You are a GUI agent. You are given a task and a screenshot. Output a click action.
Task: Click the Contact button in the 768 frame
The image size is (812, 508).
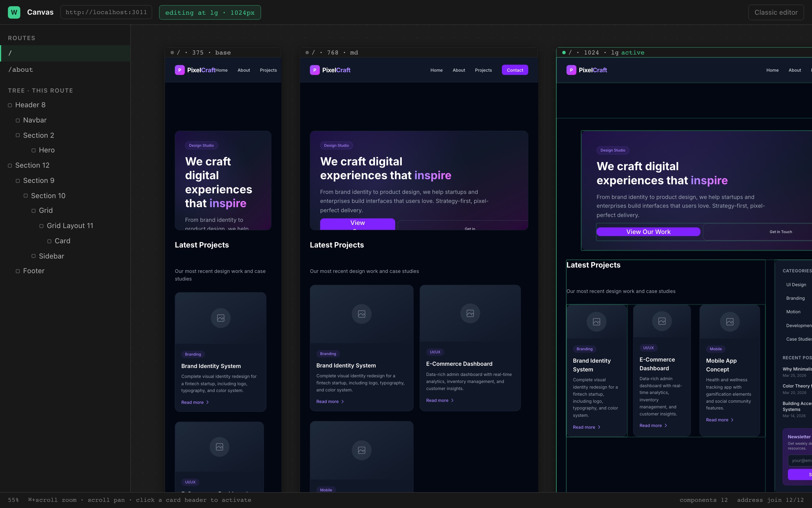coord(515,70)
